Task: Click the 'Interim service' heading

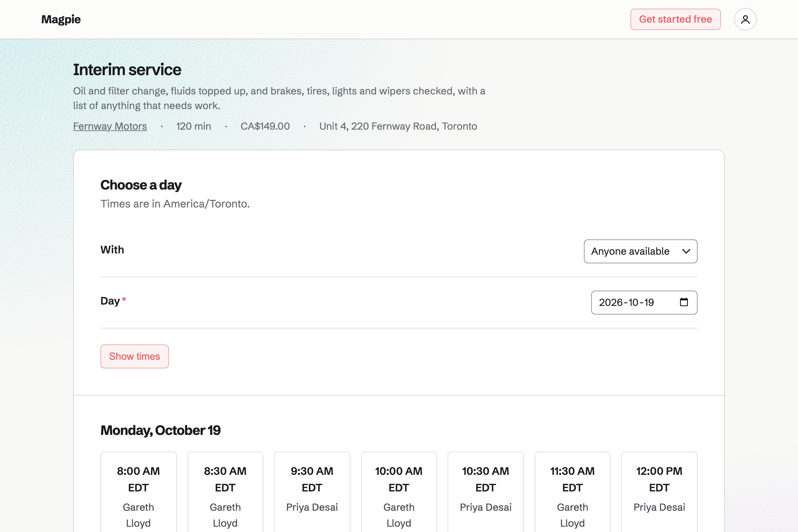Action: pyautogui.click(x=127, y=69)
